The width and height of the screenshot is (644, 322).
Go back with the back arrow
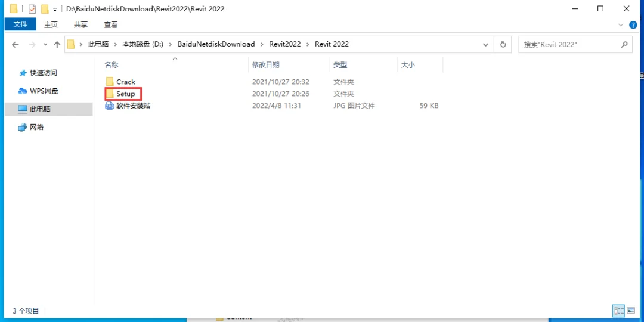(15, 44)
